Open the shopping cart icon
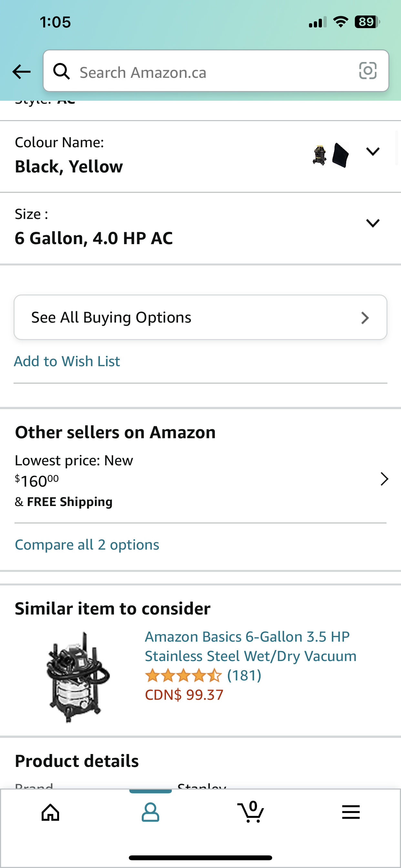Viewport: 401px width, 868px height. [251, 812]
